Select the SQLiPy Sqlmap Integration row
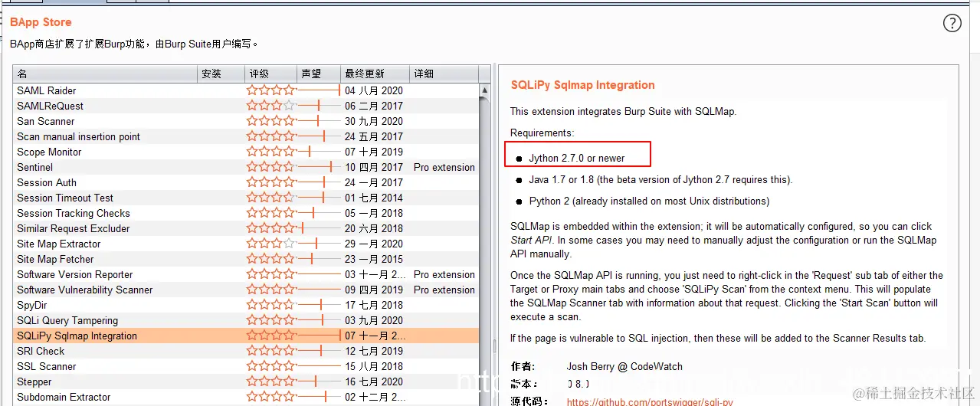Image resolution: width=980 pixels, height=406 pixels. (246, 336)
